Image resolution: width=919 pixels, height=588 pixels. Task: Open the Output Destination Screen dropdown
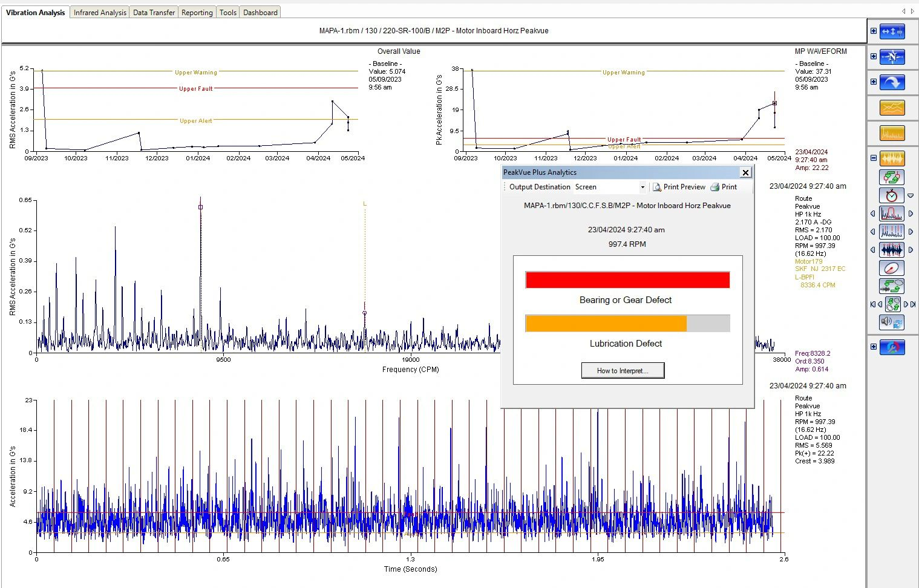pos(643,187)
